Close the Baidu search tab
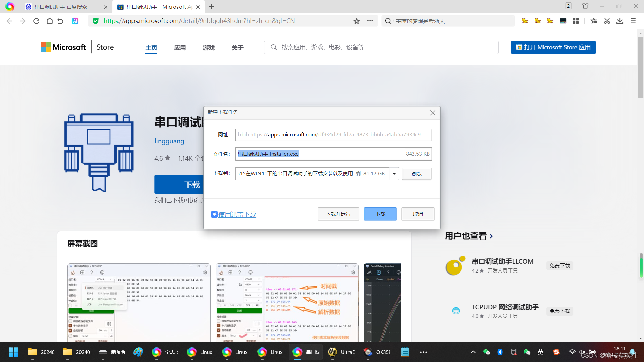This screenshot has width=644, height=362. [x=106, y=7]
